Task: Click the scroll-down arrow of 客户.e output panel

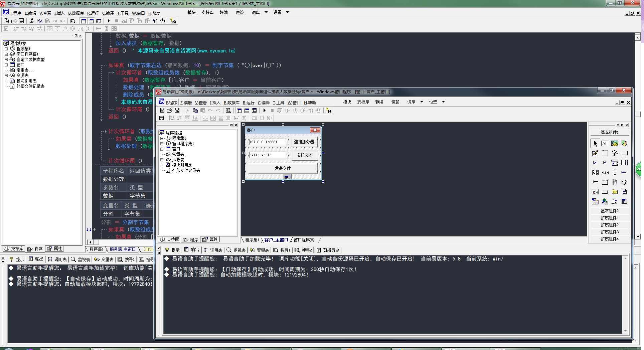Action: click(x=625, y=331)
